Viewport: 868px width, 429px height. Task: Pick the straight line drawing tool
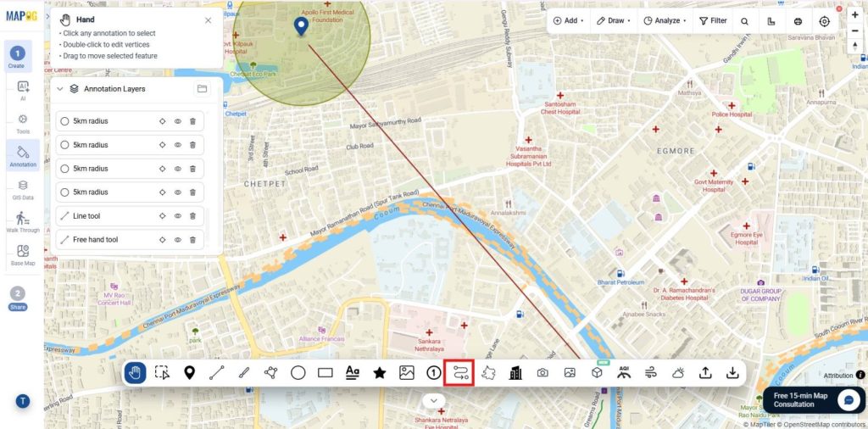216,372
